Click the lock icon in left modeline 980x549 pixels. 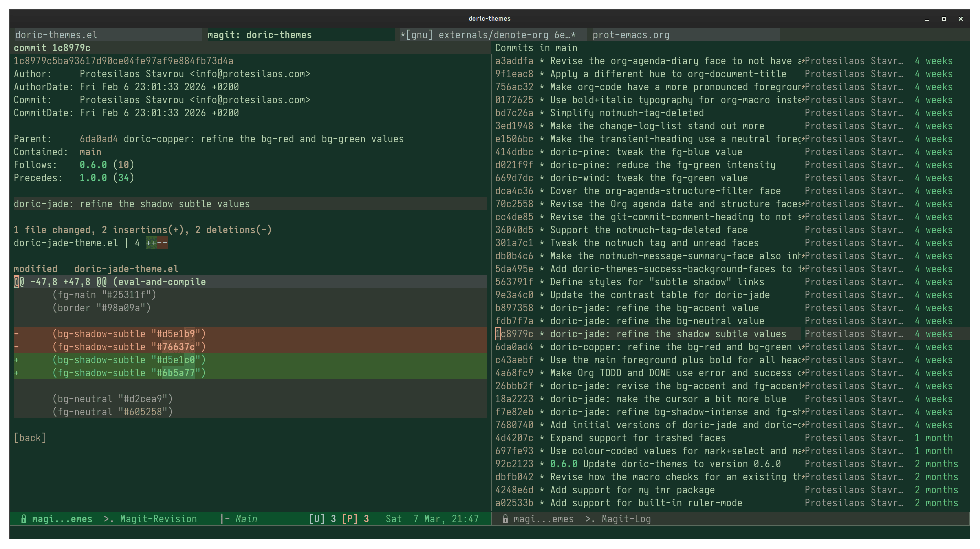pos(23,519)
